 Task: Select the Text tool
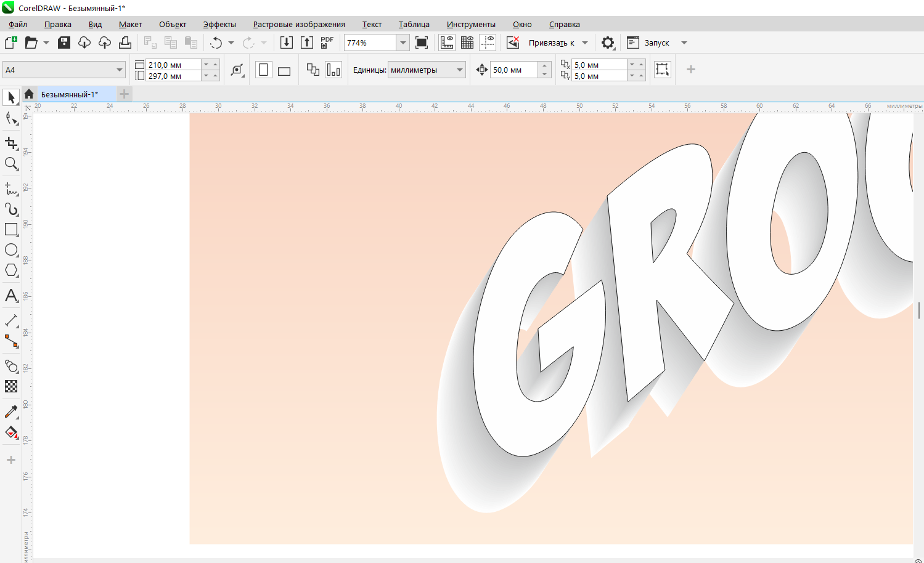click(11, 296)
